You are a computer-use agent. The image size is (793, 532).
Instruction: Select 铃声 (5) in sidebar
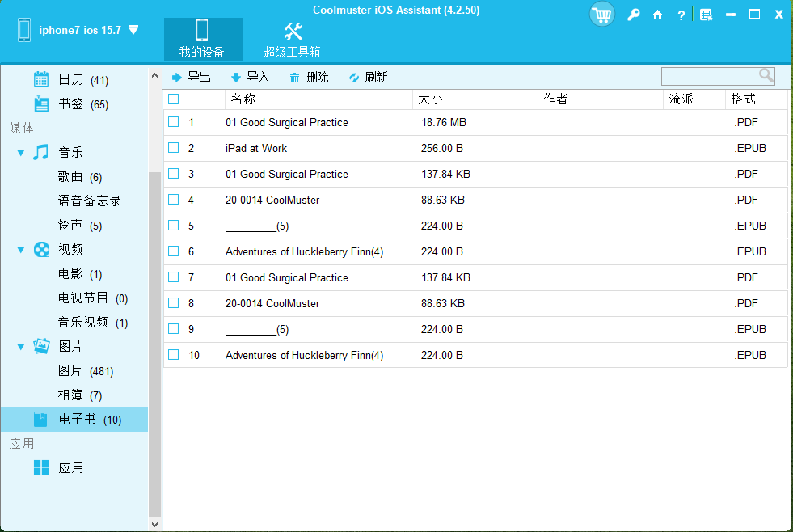[x=80, y=225]
